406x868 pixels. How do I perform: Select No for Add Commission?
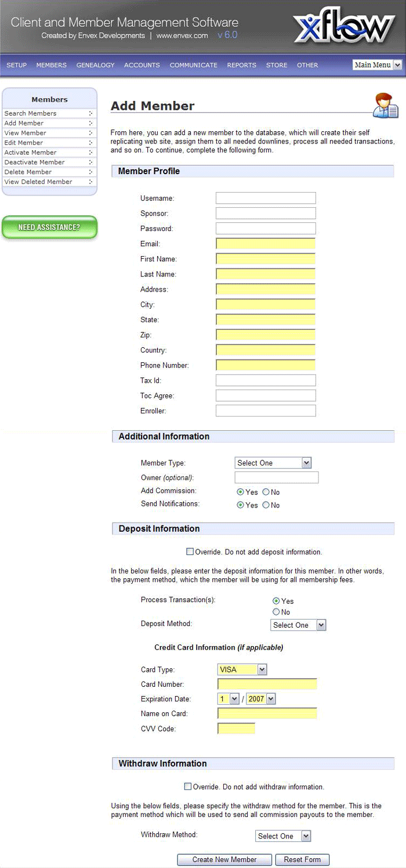(266, 492)
